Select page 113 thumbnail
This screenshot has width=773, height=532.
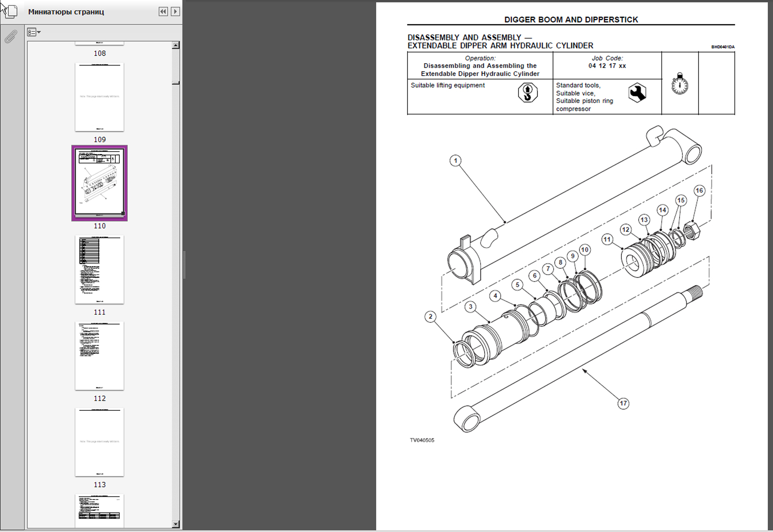pyautogui.click(x=99, y=442)
